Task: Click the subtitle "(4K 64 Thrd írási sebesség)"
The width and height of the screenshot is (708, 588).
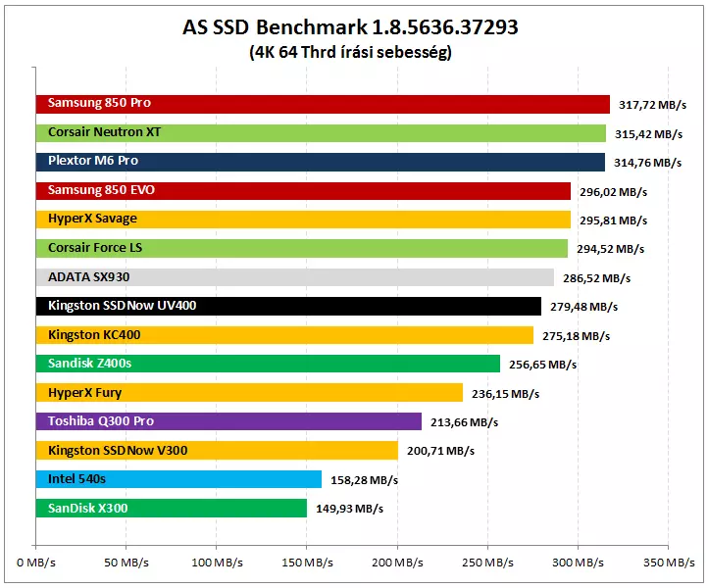Action: pyautogui.click(x=350, y=52)
